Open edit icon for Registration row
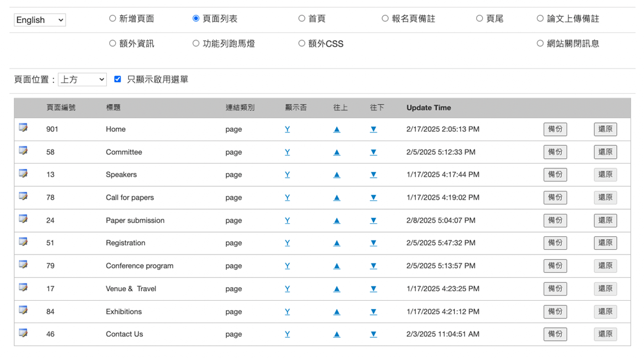This screenshot has height=358, width=644. point(24,242)
